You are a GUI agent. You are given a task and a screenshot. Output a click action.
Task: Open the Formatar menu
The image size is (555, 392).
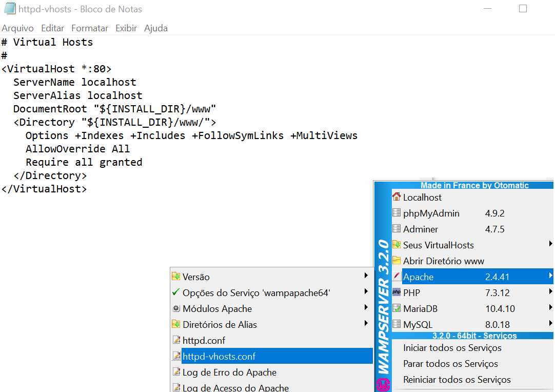[x=89, y=28]
